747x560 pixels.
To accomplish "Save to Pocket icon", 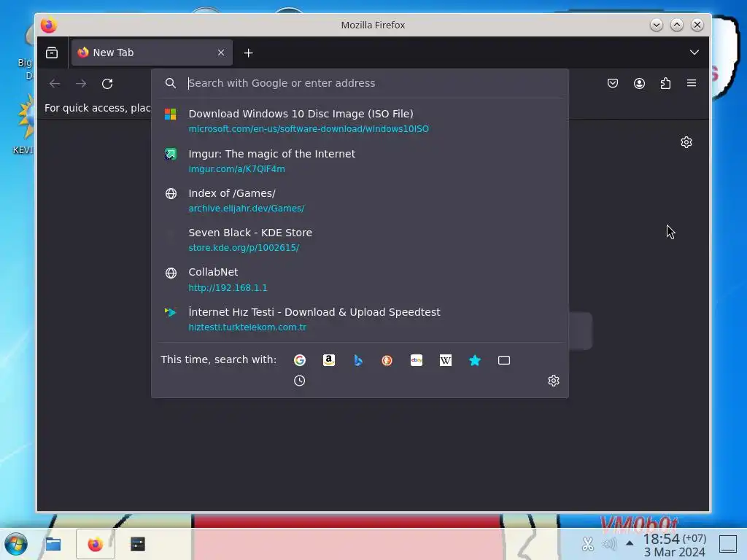I will coord(613,84).
